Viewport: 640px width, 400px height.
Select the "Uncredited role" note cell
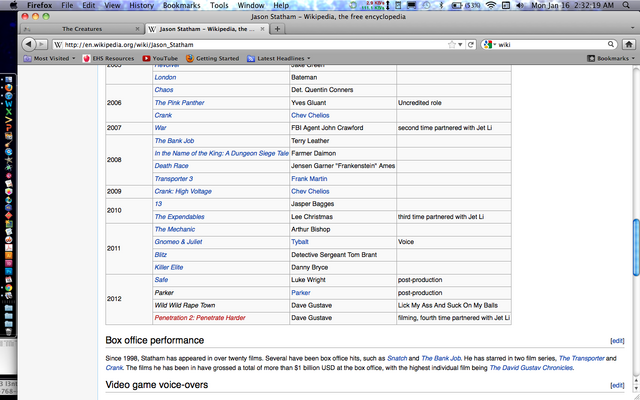[453, 103]
